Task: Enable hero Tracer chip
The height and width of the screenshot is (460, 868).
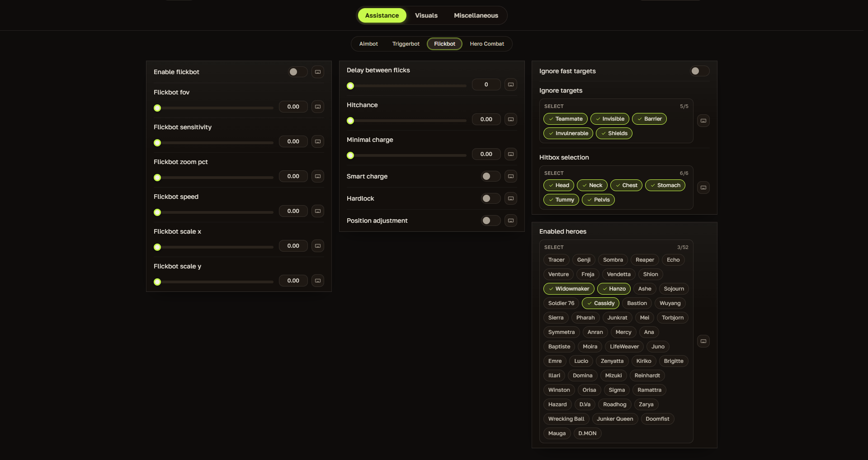Action: pos(557,260)
